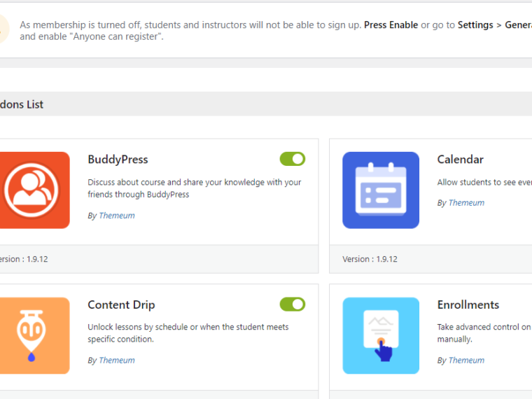Screen dimensions: 532x399
Task: Click the Addons List heading
Action: pos(22,104)
